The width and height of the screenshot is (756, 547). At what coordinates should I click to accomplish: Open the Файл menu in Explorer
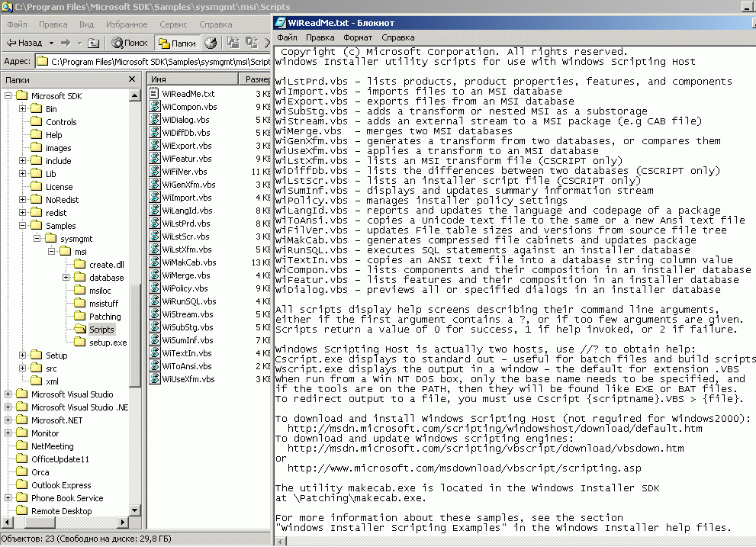[x=18, y=24]
